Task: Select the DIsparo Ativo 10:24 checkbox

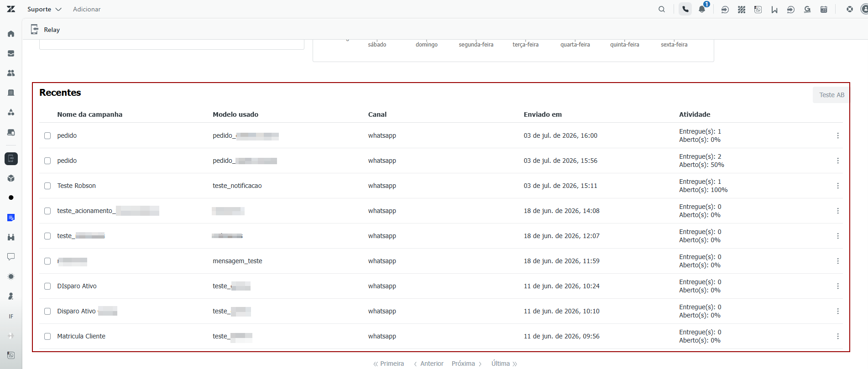Action: click(x=47, y=286)
